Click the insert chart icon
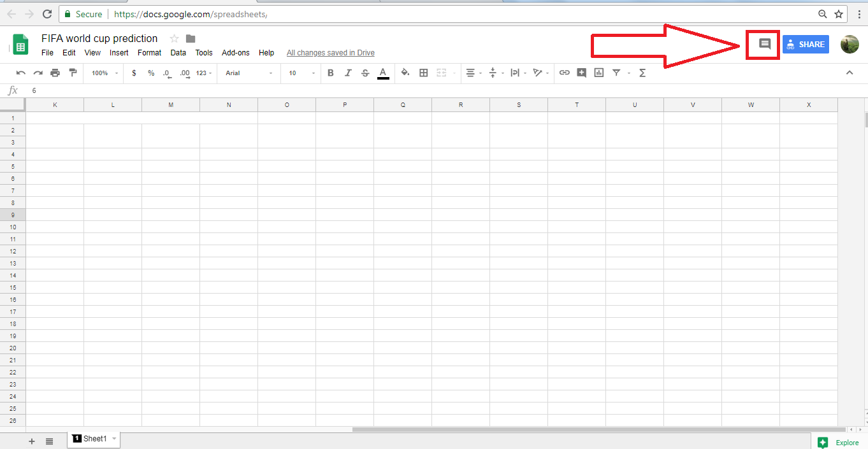This screenshot has width=868, height=449. tap(598, 73)
